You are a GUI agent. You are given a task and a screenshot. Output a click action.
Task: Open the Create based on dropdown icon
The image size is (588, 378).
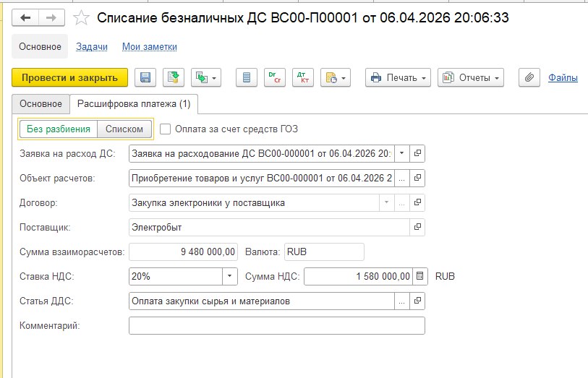[206, 77]
